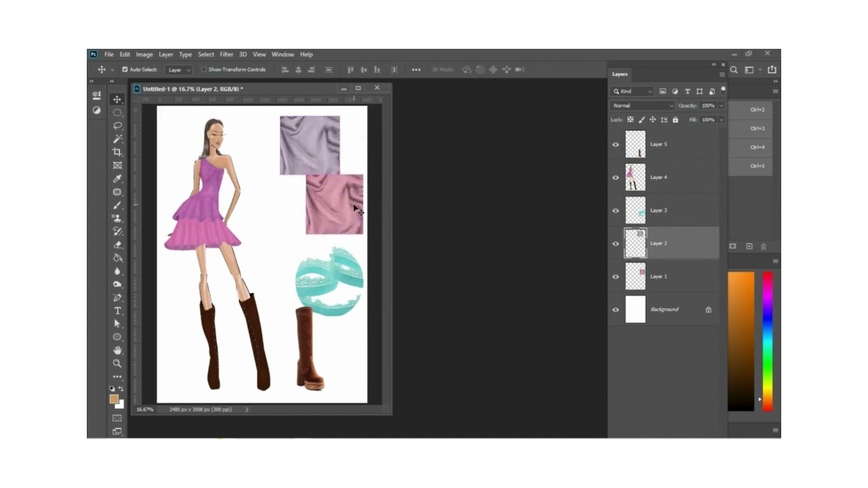The image size is (868, 488).
Task: Select the Lasso tool
Action: pyautogui.click(x=117, y=126)
